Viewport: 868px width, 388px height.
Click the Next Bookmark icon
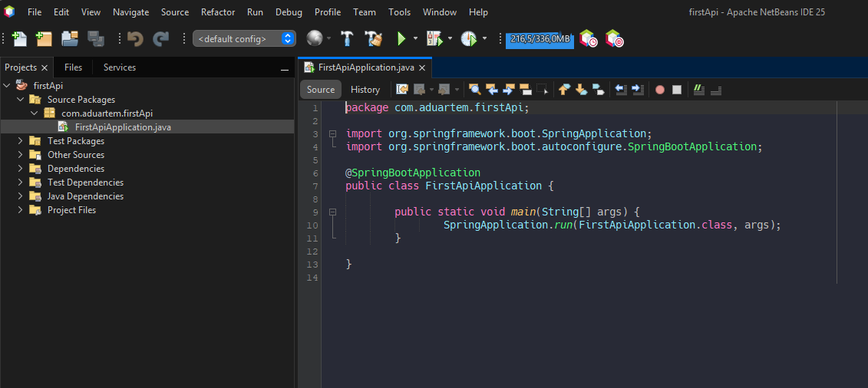click(x=581, y=90)
